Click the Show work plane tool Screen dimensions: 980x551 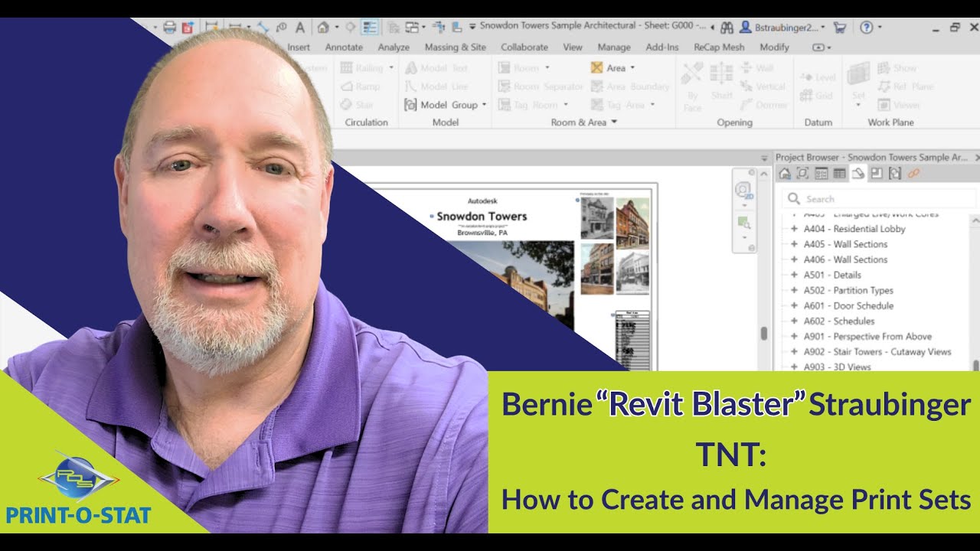coord(897,67)
